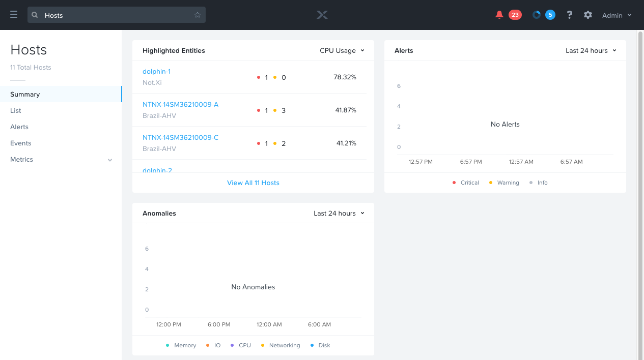This screenshot has height=360, width=644.
Task: Change the CPU Usage metric dropdown
Action: (x=342, y=50)
